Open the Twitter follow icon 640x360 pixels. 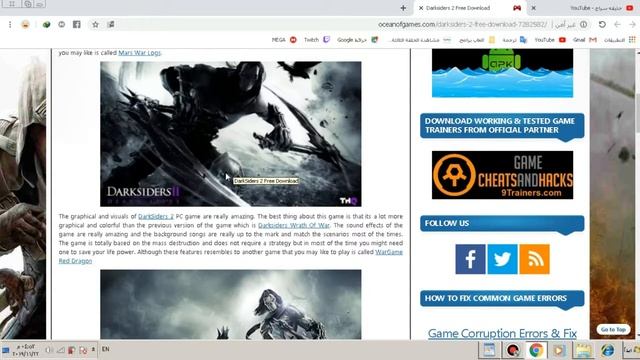[x=502, y=259]
